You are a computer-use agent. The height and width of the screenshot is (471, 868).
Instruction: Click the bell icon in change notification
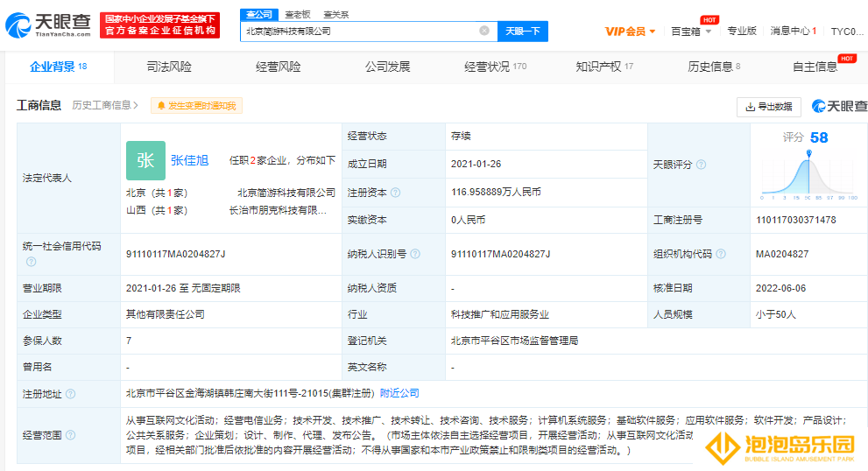[x=161, y=105]
